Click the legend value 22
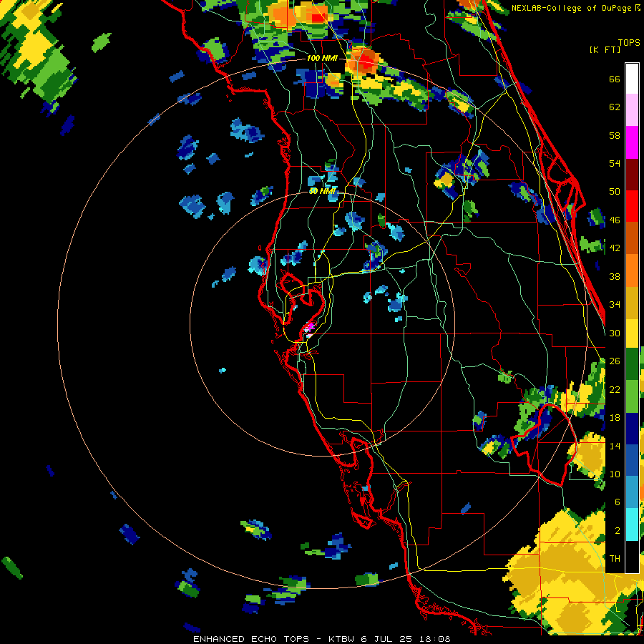This screenshot has height=644, width=644. [615, 389]
